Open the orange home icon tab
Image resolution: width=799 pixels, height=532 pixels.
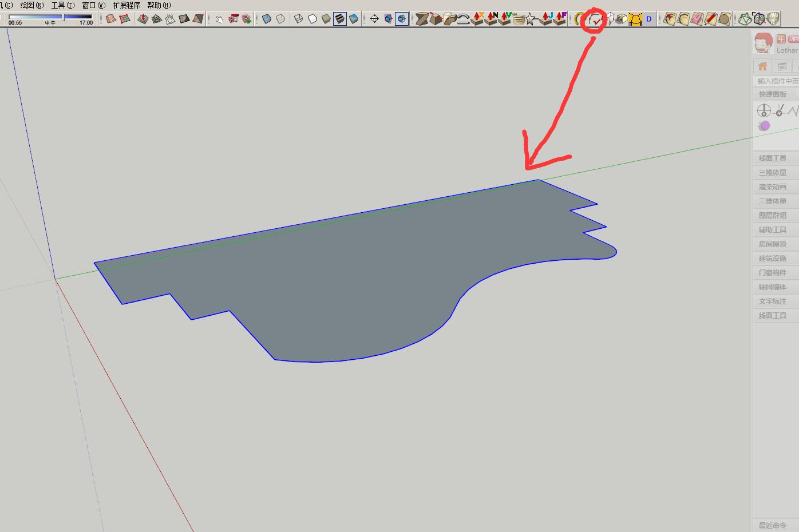(x=762, y=66)
